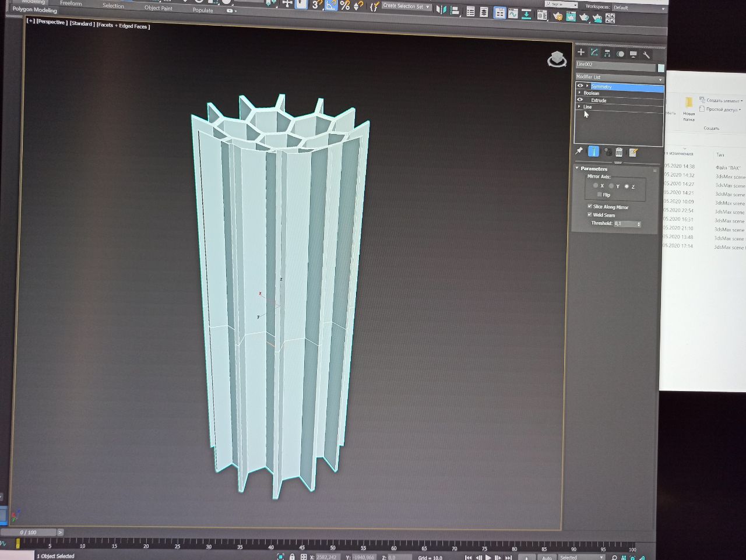Open the Workspaces Default dropdown
This screenshot has height=560, width=746.
[638, 8]
